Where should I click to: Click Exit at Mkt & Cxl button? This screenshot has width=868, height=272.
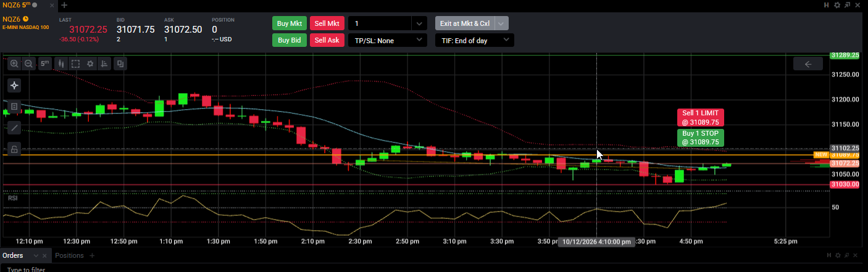465,23
